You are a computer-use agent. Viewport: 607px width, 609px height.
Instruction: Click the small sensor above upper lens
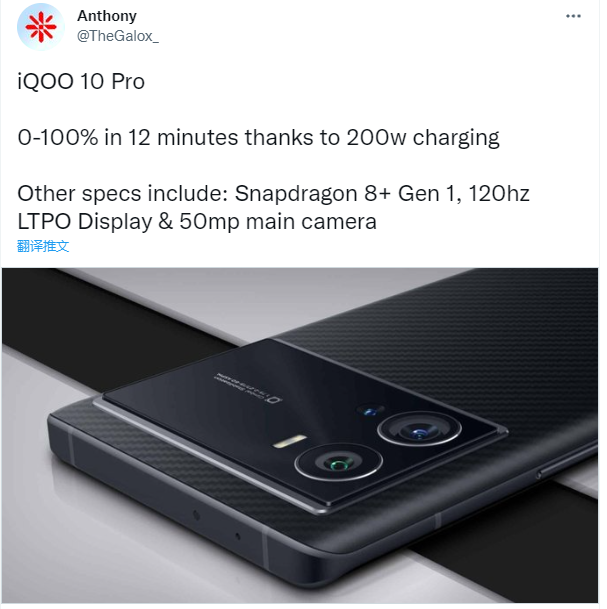point(370,411)
